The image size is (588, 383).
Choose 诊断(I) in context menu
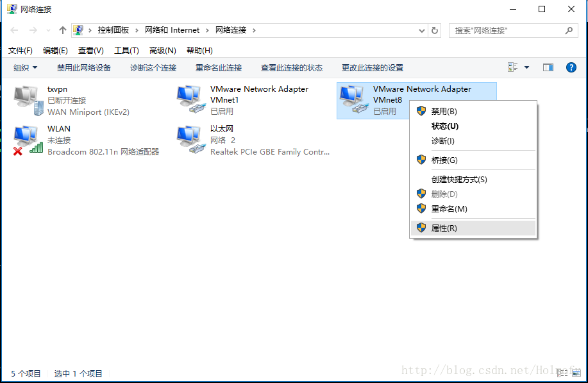point(473,140)
